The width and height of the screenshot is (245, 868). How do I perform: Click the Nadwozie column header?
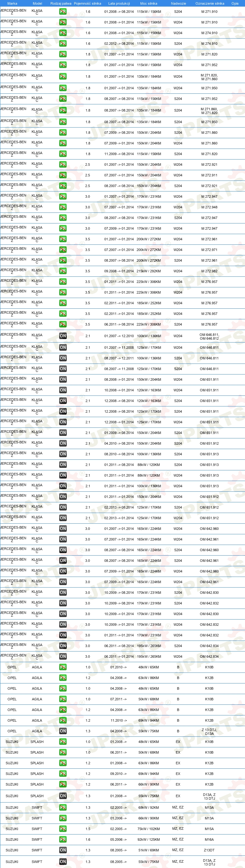(178, 3)
